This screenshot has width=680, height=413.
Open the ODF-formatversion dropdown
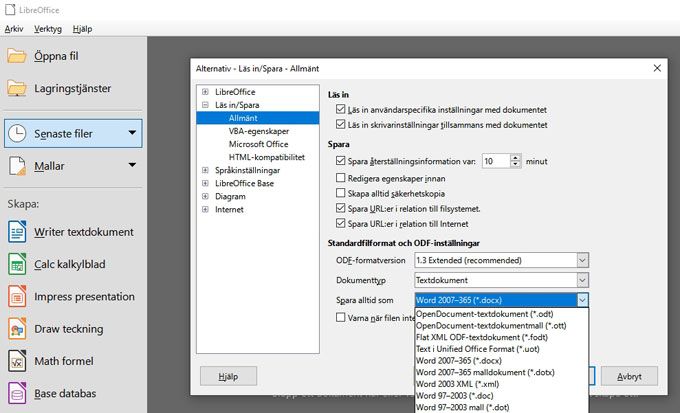(582, 260)
